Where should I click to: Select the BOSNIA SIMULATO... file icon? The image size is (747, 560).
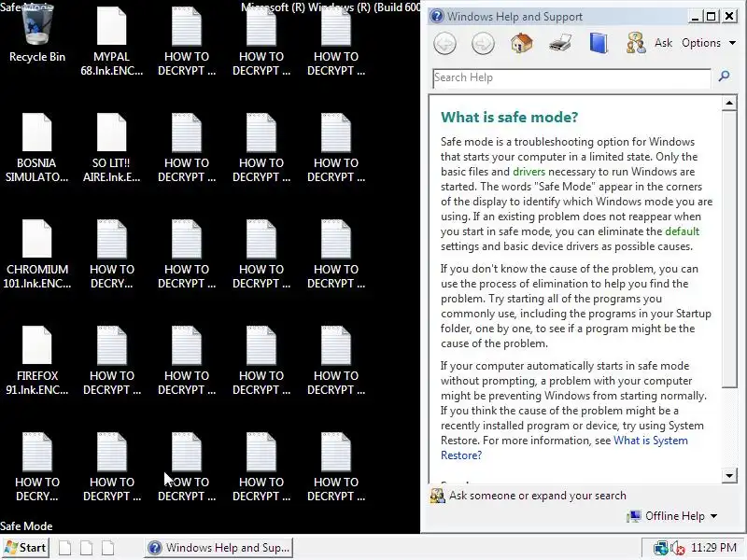click(36, 147)
